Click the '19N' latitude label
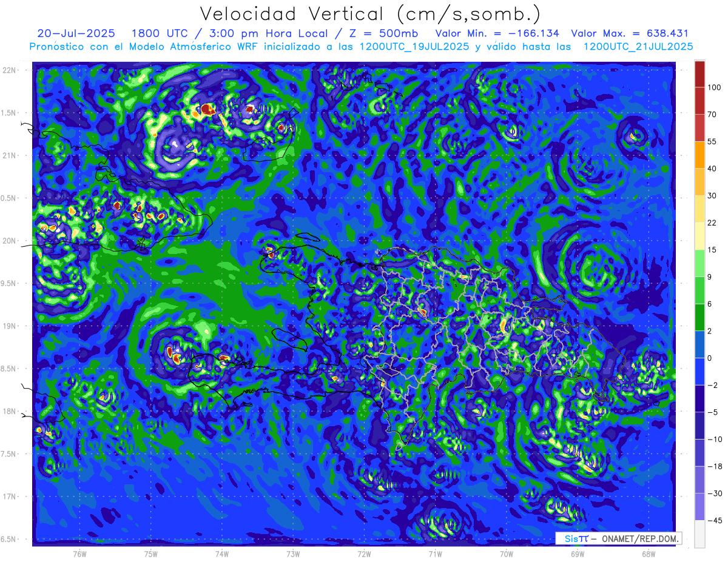This screenshot has width=728, height=562. pyautogui.click(x=9, y=326)
